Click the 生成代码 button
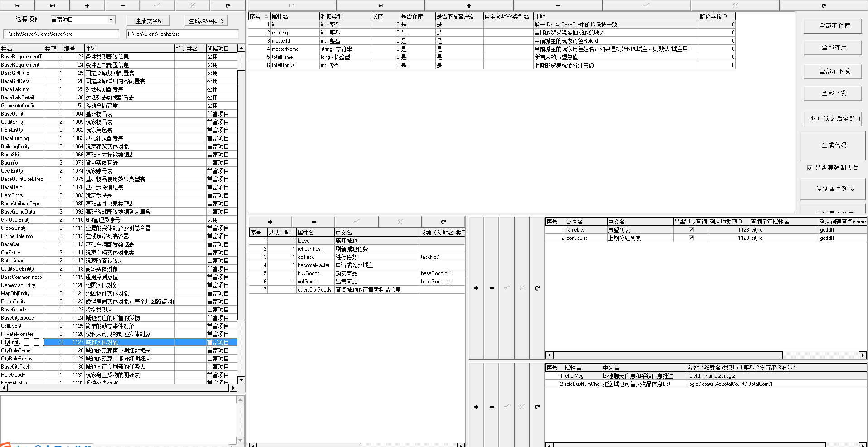The width and height of the screenshot is (868, 447). pos(834,146)
